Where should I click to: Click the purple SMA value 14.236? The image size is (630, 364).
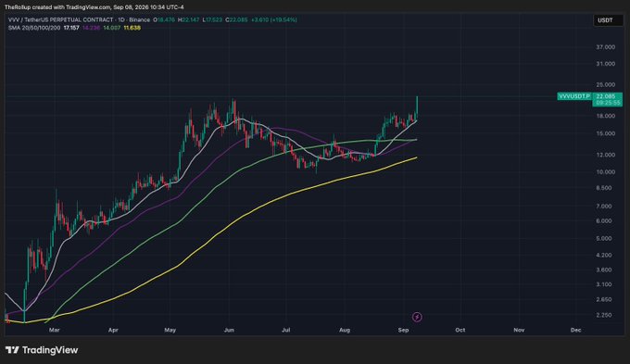tap(91, 28)
